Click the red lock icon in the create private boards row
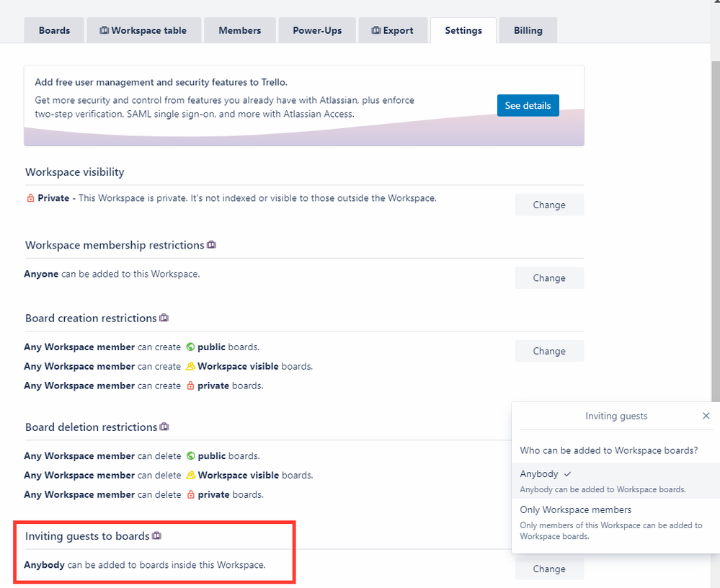Screen dimensions: 720x588 click(x=190, y=386)
